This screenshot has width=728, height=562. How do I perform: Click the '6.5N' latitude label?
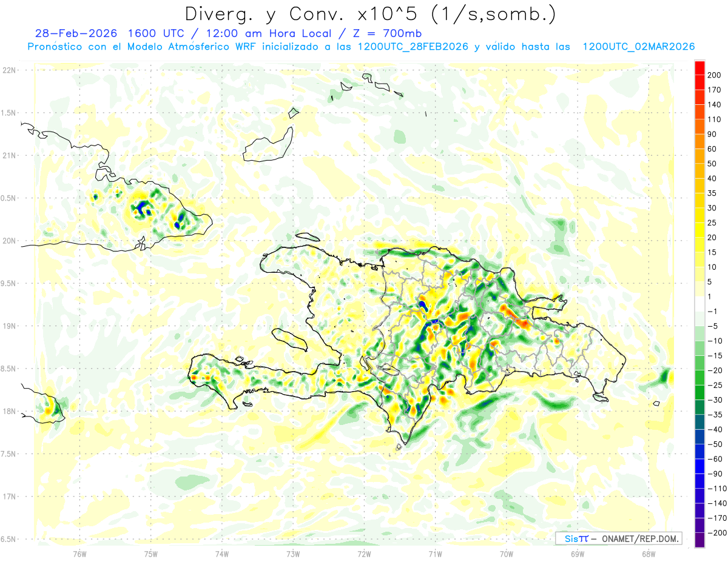pos(9,539)
